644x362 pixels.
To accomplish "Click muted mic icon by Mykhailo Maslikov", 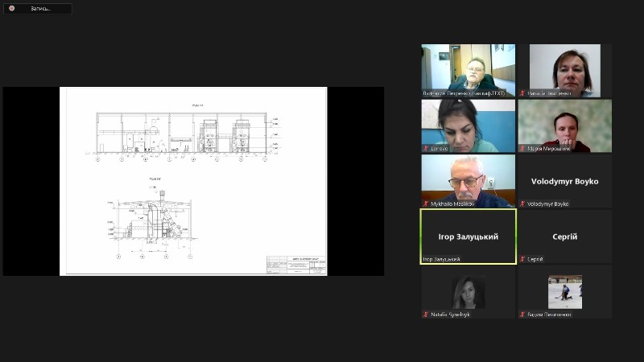I will (x=426, y=204).
